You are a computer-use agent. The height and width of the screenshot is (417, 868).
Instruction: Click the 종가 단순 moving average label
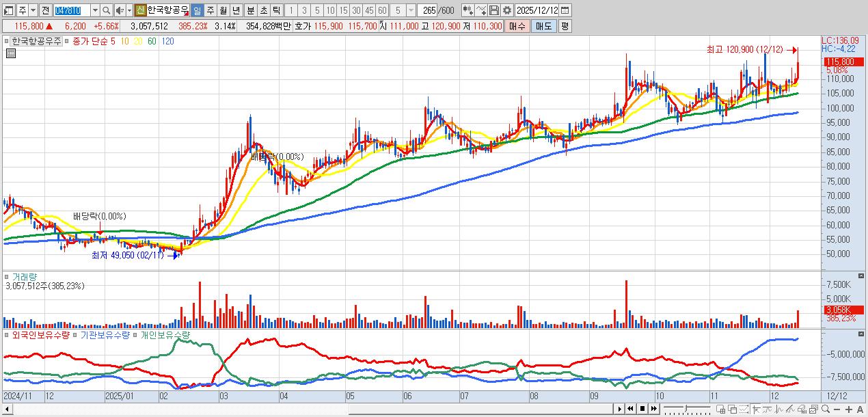point(90,41)
